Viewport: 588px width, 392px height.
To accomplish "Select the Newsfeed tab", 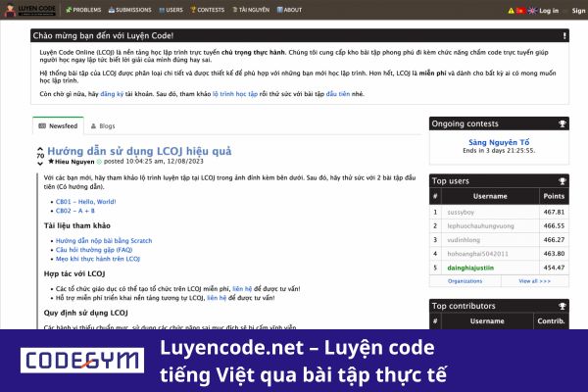I will click(59, 125).
